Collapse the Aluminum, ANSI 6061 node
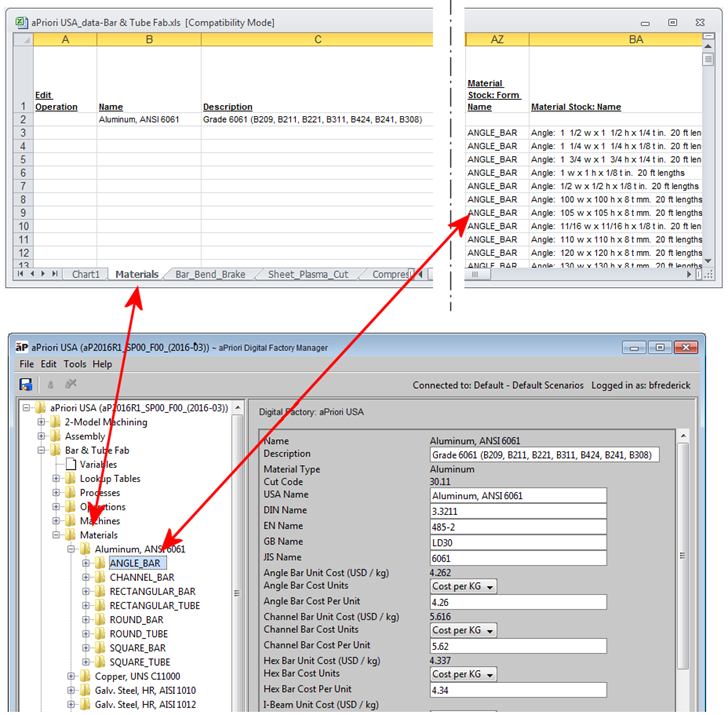The height and width of the screenshot is (715, 728). click(x=71, y=549)
